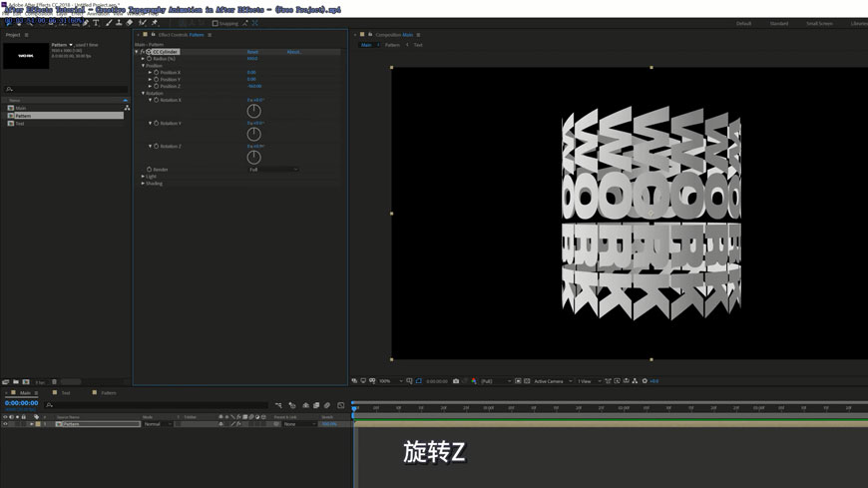Click stopwatch icon for Position X
This screenshot has height=488, width=868.
156,73
